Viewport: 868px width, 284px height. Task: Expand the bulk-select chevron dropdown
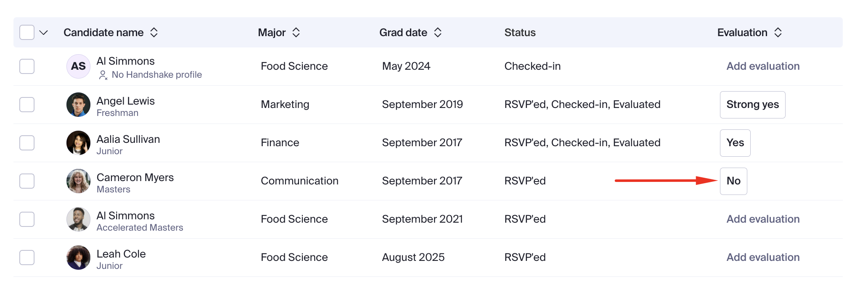click(44, 32)
